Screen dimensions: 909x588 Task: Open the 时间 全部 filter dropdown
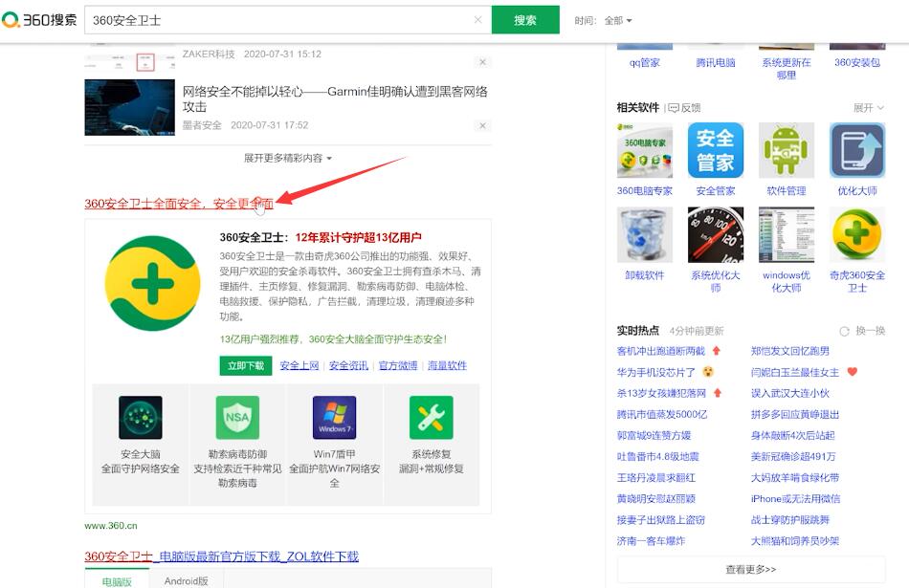[617, 20]
